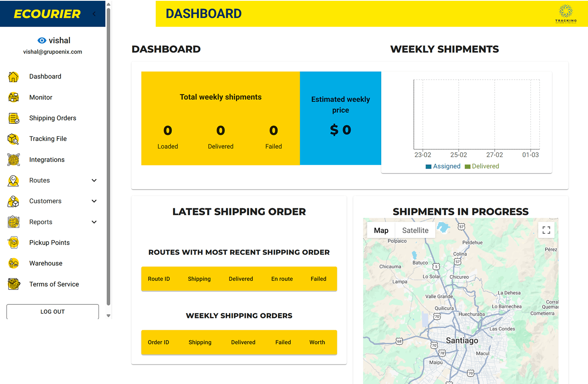The width and height of the screenshot is (588, 384).
Task: Toggle Delivered series in chart legend
Action: pyautogui.click(x=482, y=166)
